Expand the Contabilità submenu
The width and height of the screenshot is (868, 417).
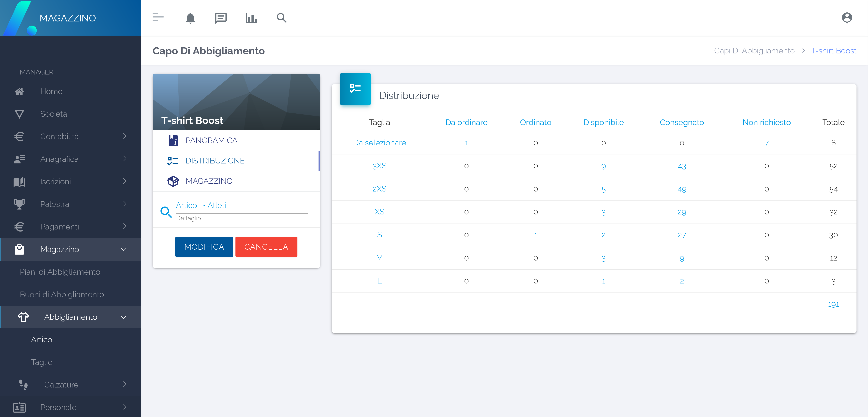[x=125, y=136]
